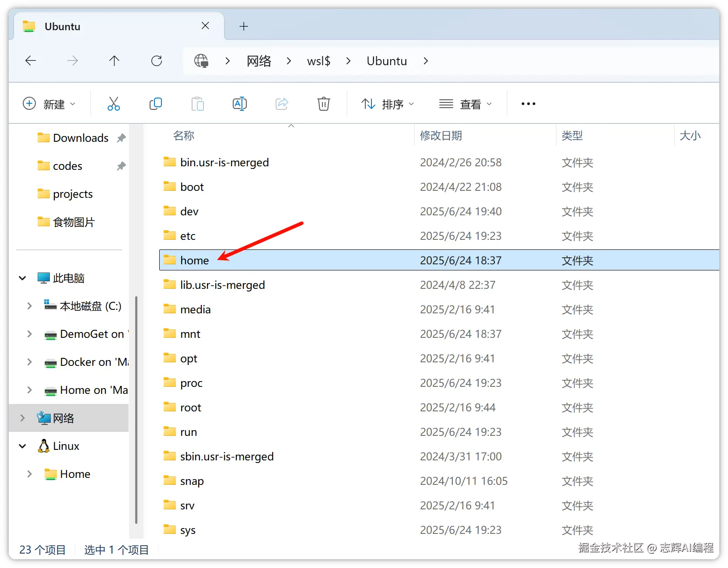Click Ubuntu breadcrumb in address bar
The image size is (728, 568).
tap(387, 61)
